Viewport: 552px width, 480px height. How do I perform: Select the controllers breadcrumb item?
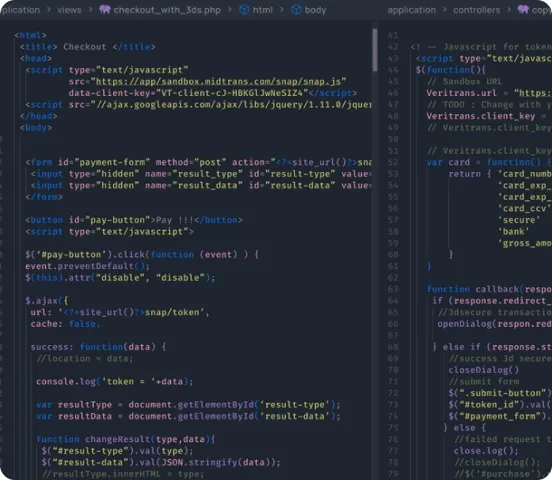click(477, 10)
